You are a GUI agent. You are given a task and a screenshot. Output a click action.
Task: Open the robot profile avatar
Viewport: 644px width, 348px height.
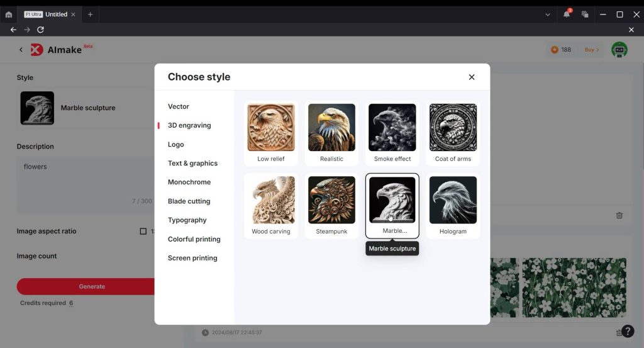pyautogui.click(x=619, y=50)
